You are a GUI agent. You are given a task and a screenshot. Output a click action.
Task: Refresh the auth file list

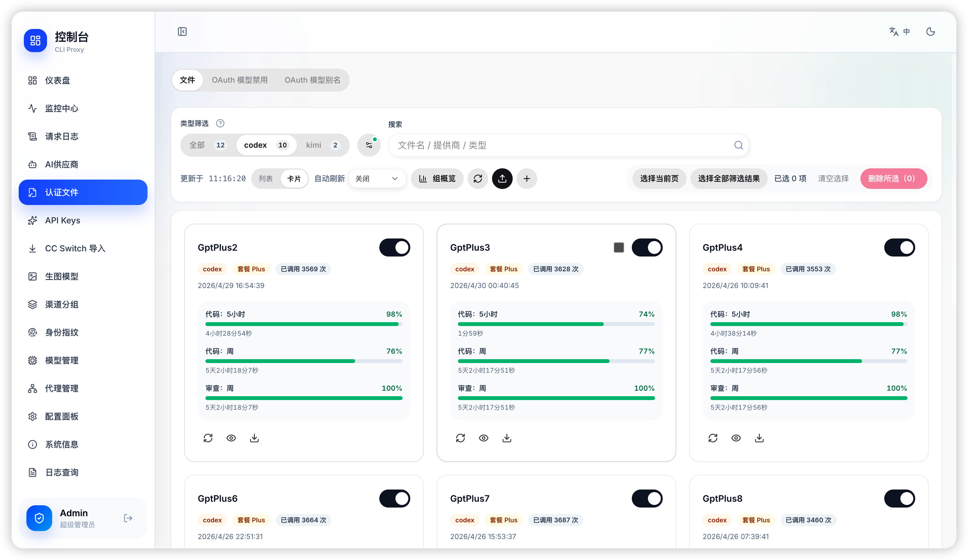[478, 179]
